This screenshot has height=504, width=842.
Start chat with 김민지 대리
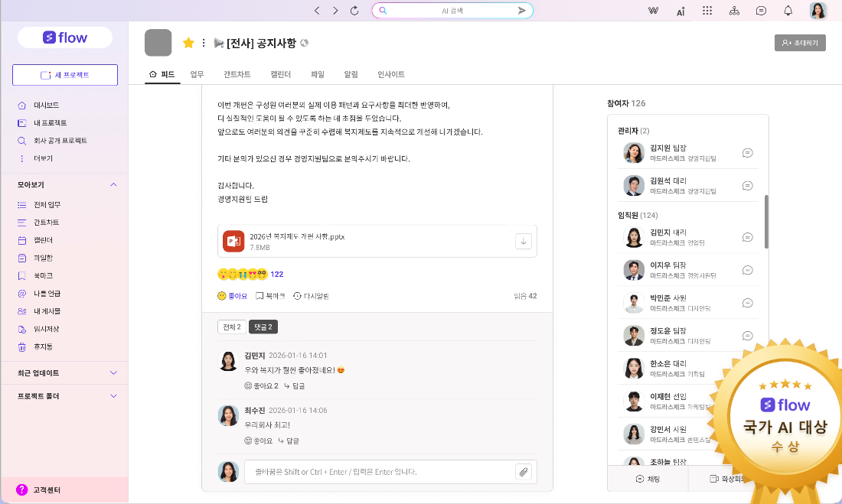pos(747,237)
